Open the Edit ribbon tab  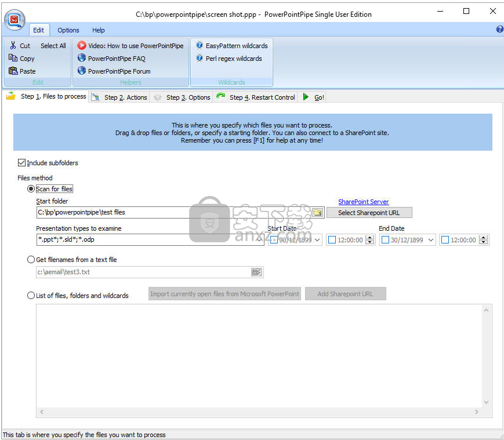39,30
